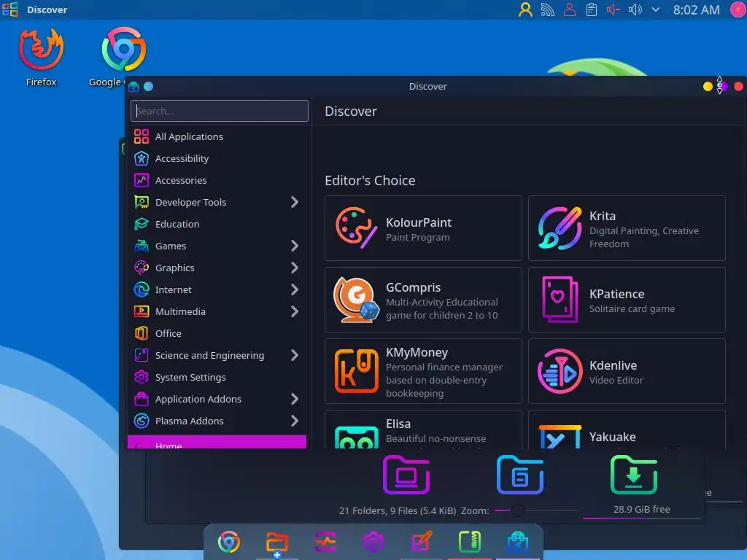Screen dimensions: 747x560
Task: Open the clipboard tray icon
Action: point(591,9)
